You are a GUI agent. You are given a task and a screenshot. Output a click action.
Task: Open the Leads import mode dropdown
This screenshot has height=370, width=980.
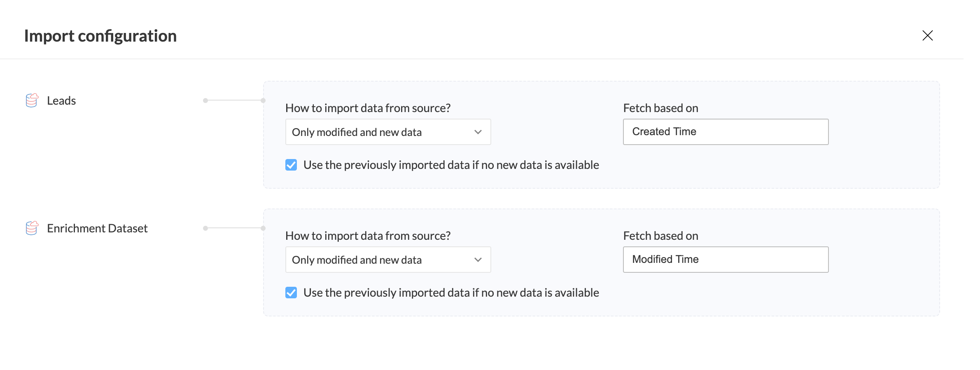tap(388, 132)
